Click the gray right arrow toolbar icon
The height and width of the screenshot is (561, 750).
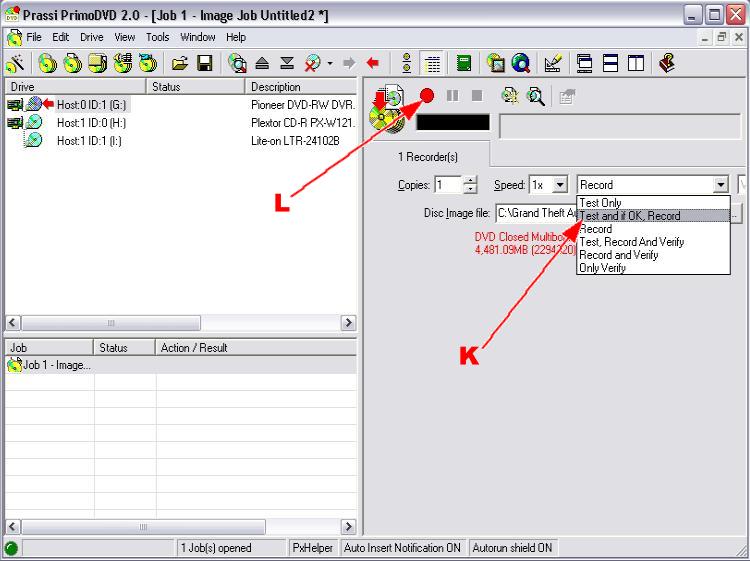click(x=350, y=63)
